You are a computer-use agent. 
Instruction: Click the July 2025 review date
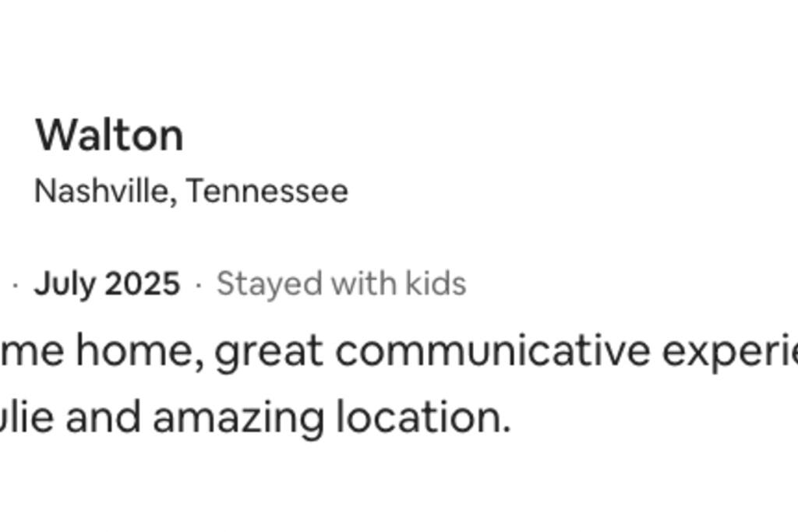pyautogui.click(x=107, y=284)
